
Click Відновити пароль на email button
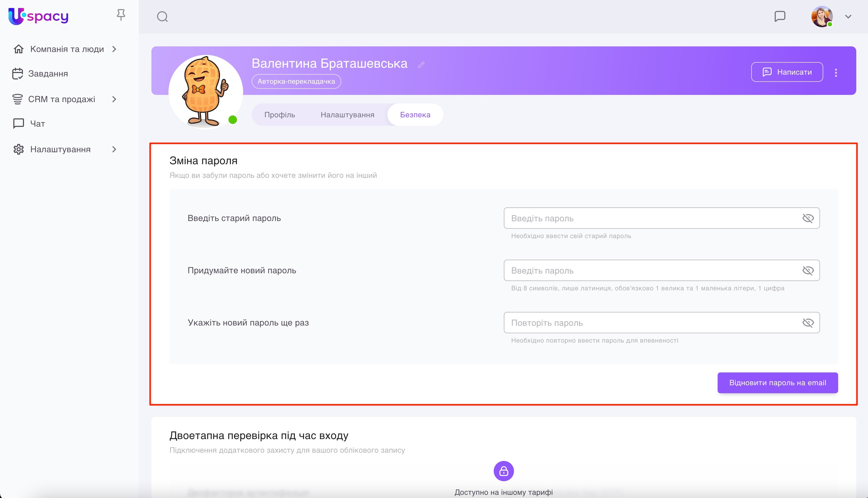[x=777, y=382]
